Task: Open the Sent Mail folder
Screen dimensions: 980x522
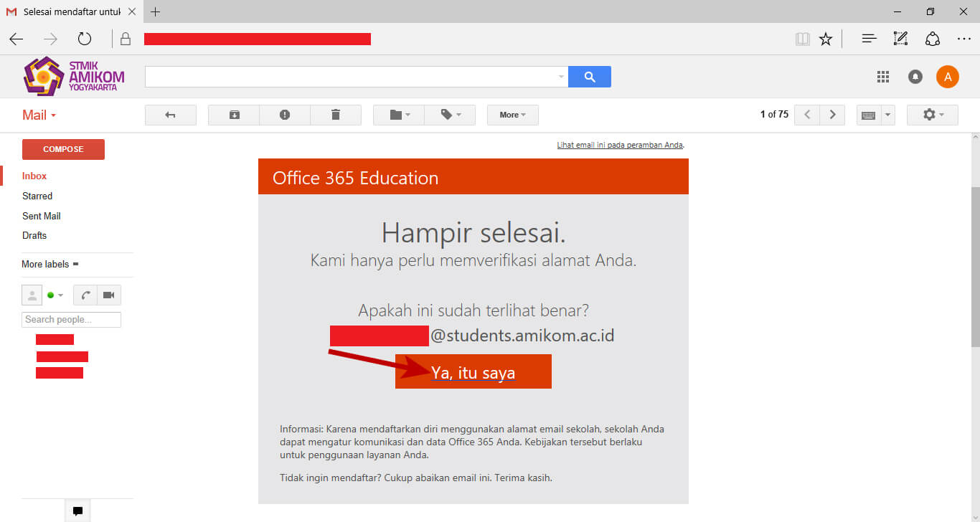Action: coord(42,216)
